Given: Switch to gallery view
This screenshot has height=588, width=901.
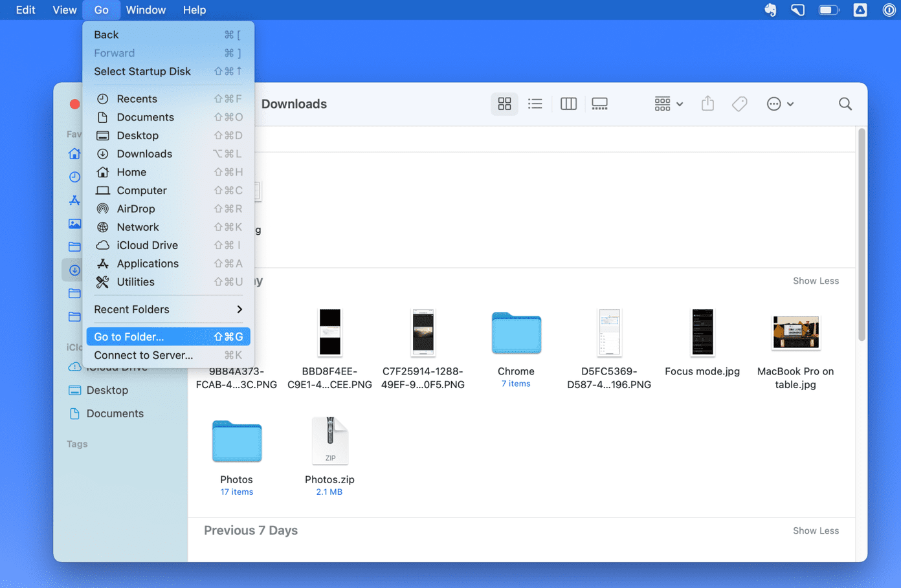Looking at the screenshot, I should coord(600,103).
